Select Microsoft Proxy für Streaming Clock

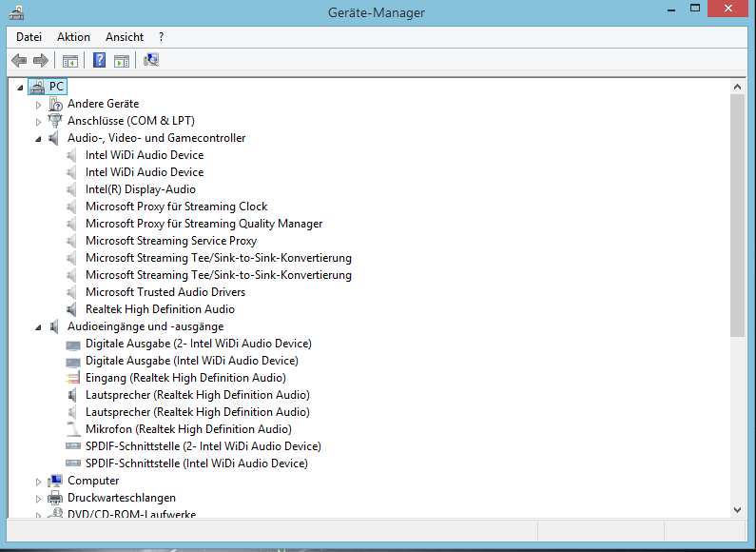tap(177, 207)
